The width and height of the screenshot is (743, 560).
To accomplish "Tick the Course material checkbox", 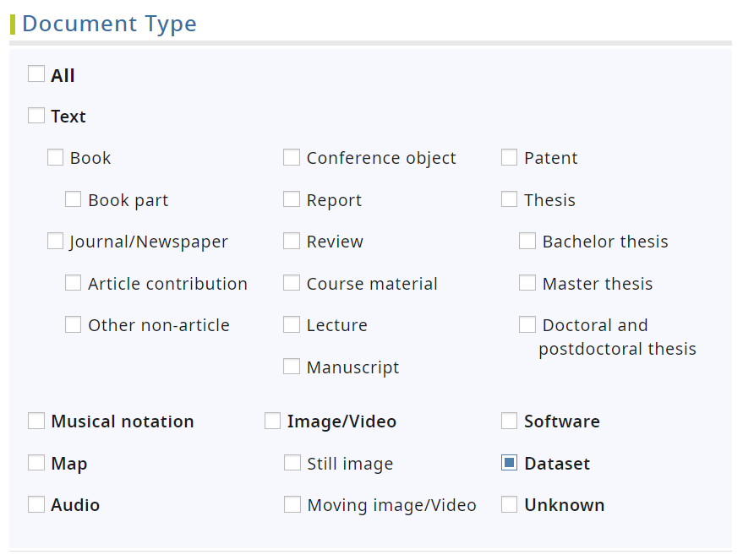I will click(x=292, y=283).
